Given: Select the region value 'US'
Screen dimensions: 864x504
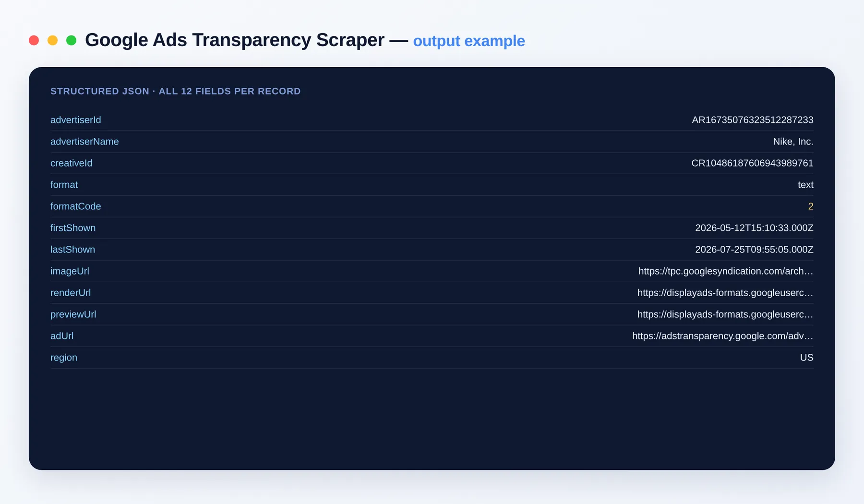Looking at the screenshot, I should click(807, 358).
